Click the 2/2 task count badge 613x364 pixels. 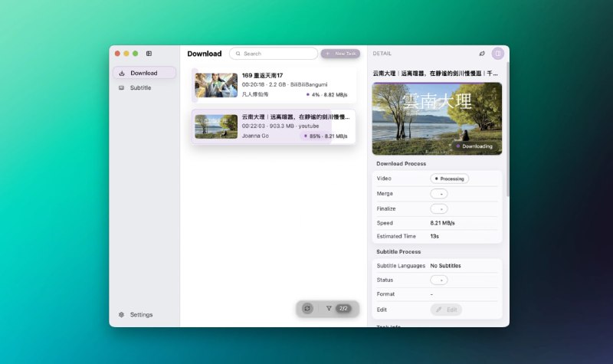(343, 308)
